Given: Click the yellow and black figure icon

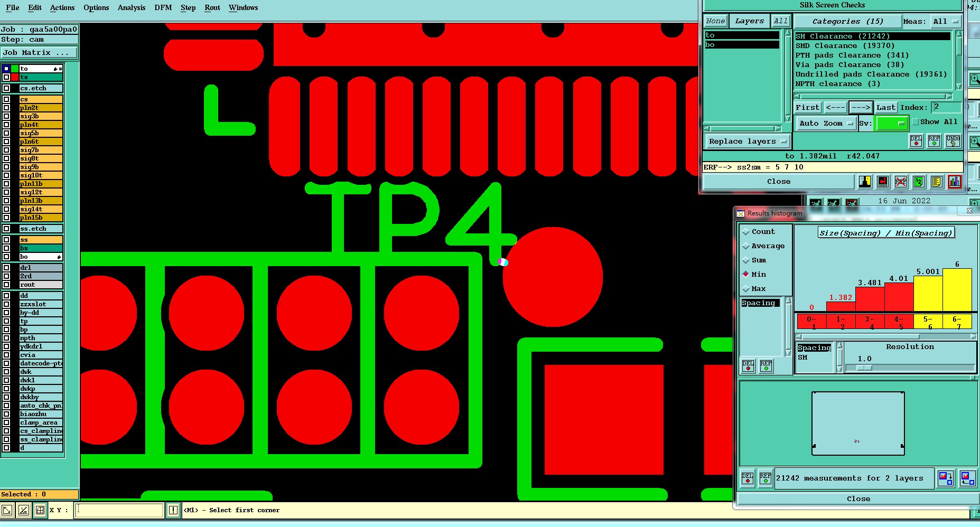Looking at the screenshot, I should click(x=865, y=182).
